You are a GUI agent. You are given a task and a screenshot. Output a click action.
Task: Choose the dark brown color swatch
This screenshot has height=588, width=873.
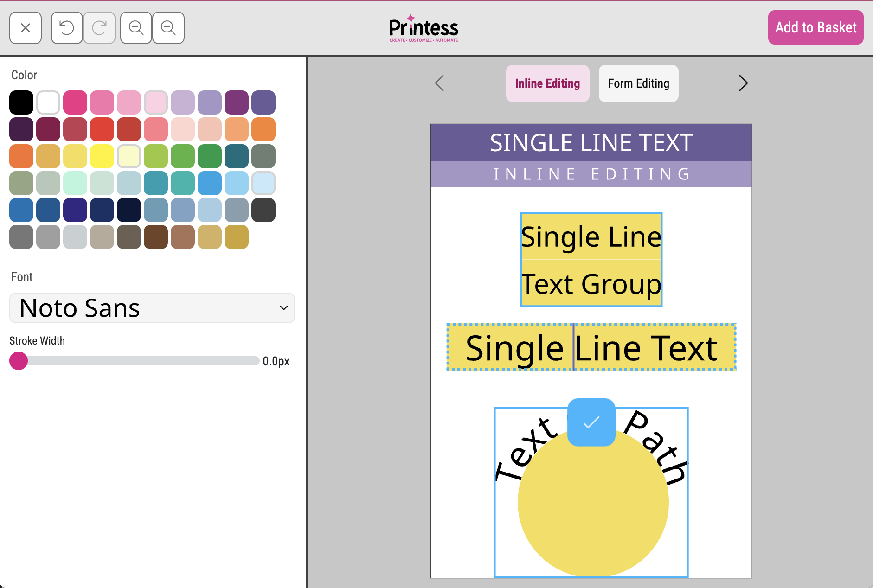tap(156, 237)
